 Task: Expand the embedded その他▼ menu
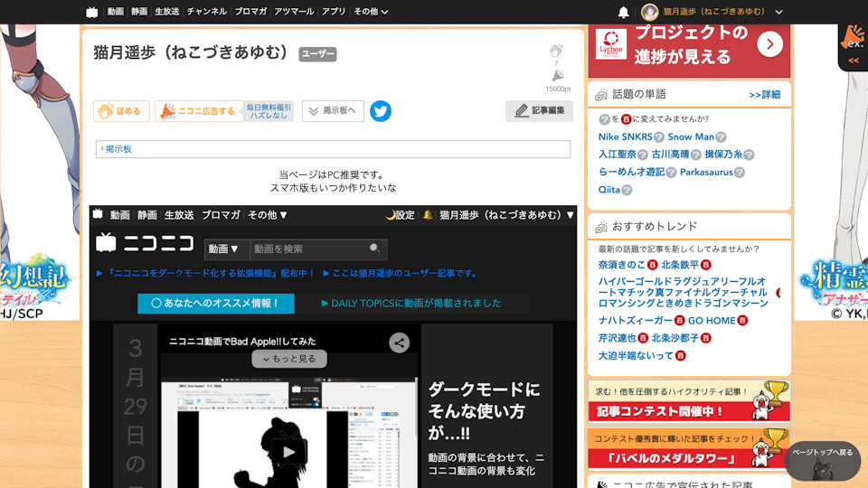pyautogui.click(x=268, y=215)
